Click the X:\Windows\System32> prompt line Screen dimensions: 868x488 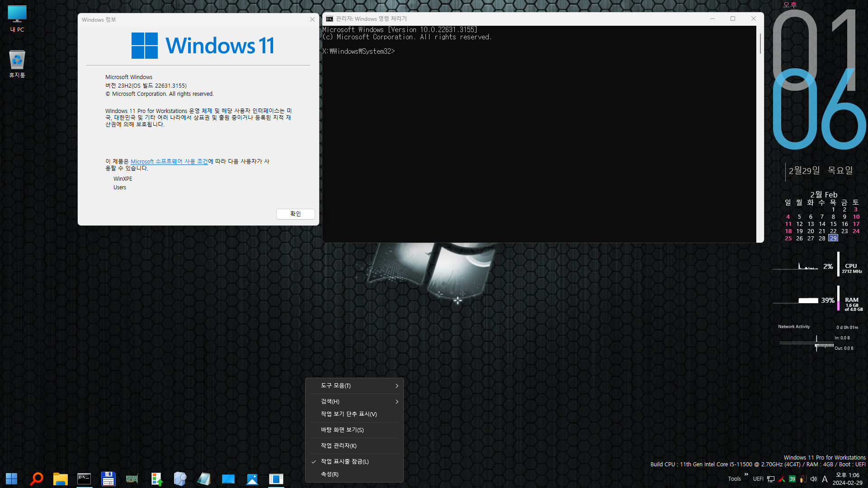tap(359, 52)
